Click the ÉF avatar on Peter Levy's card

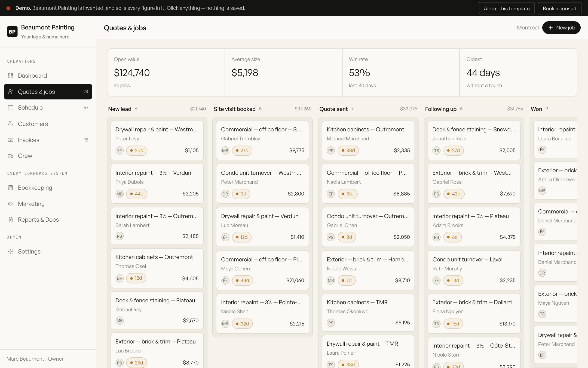pyautogui.click(x=120, y=150)
